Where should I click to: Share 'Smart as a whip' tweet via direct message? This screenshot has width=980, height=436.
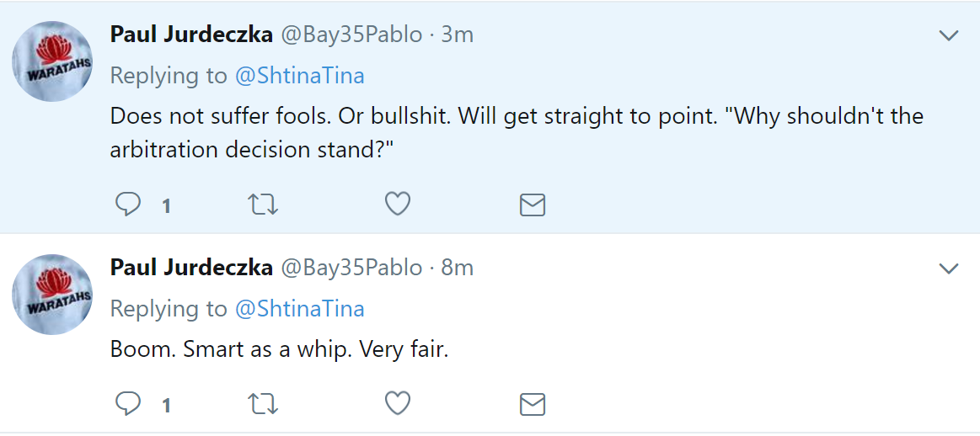(533, 405)
